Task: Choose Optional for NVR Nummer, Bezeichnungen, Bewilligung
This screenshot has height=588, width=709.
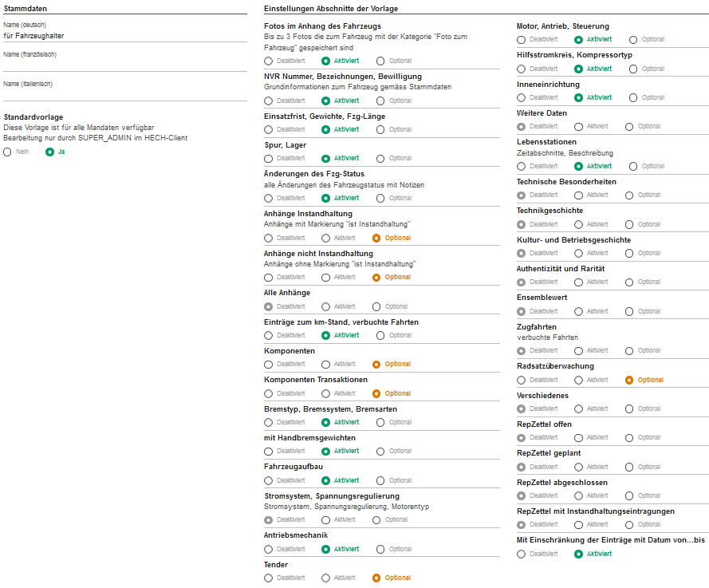Action: pyautogui.click(x=380, y=101)
